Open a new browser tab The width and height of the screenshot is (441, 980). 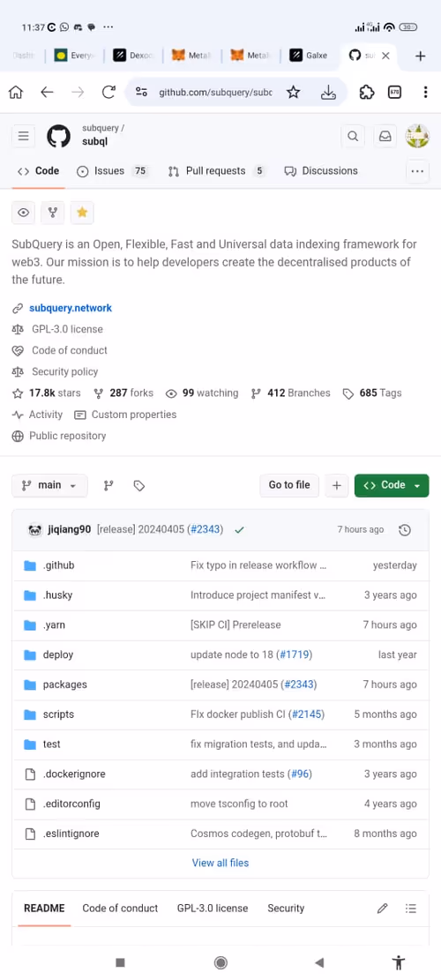click(421, 56)
